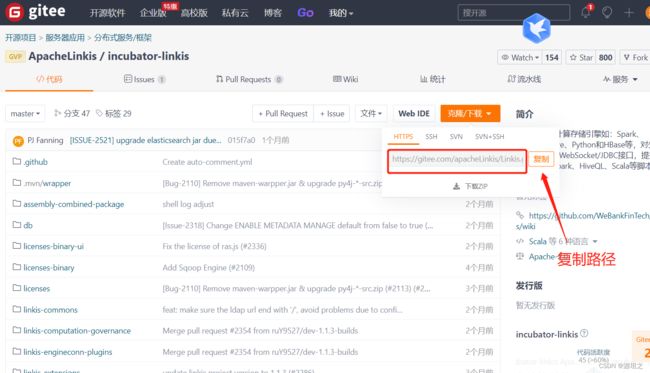This screenshot has height=373, width=650.
Task: Open the Issues tab
Action: (145, 79)
